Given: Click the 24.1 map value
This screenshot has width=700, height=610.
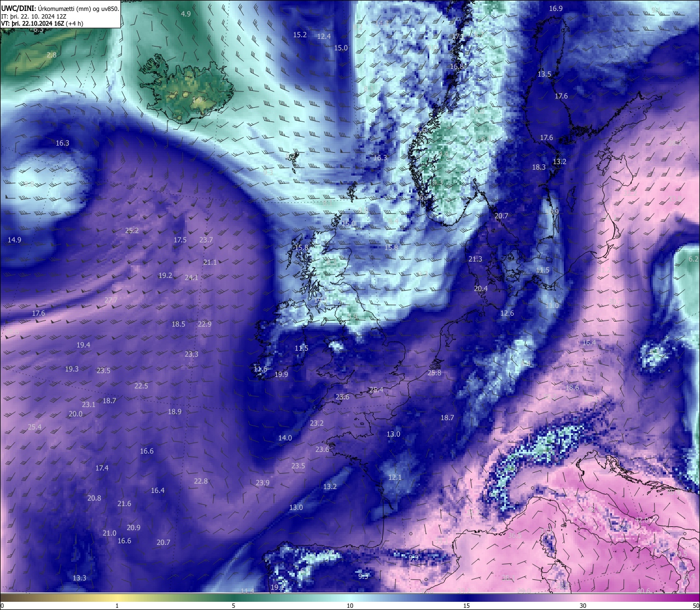Looking at the screenshot, I should (x=191, y=277).
